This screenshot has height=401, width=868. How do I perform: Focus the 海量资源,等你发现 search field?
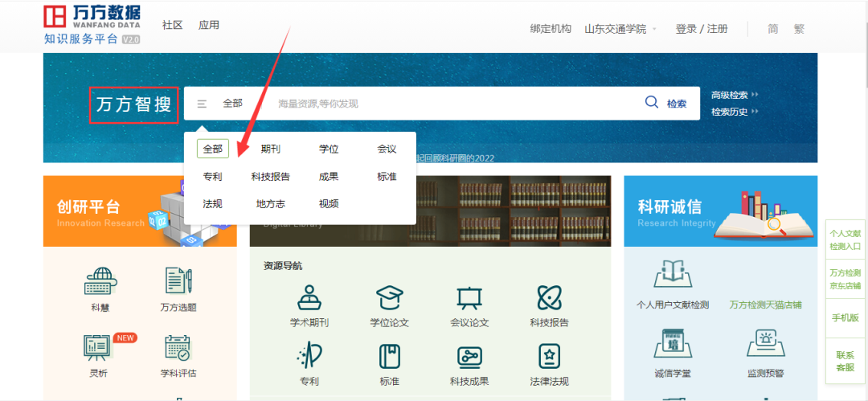454,104
